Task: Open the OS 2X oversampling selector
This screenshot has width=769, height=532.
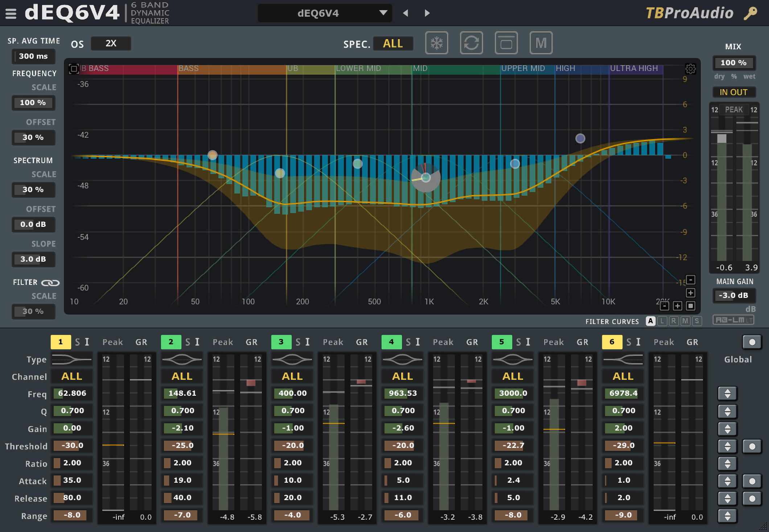Action: [111, 43]
